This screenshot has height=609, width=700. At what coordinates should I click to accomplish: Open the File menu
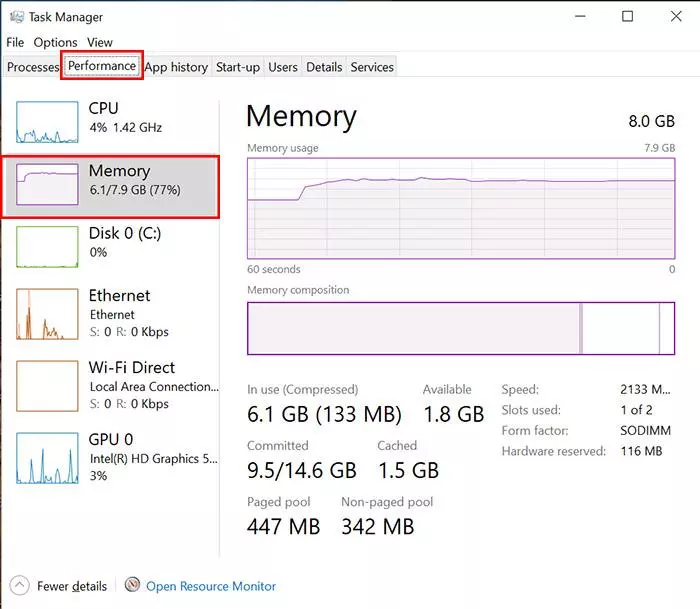point(15,42)
